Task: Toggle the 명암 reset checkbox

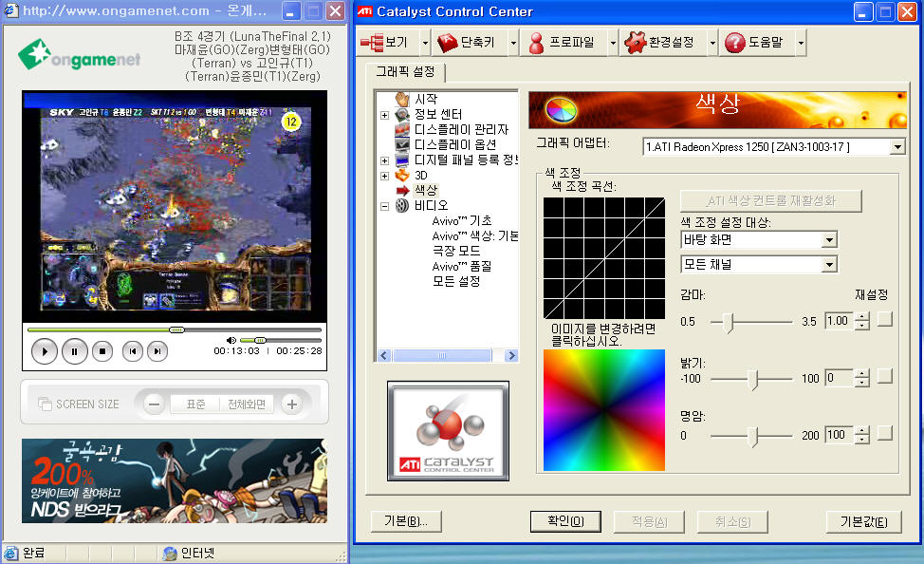Action: pyautogui.click(x=884, y=433)
